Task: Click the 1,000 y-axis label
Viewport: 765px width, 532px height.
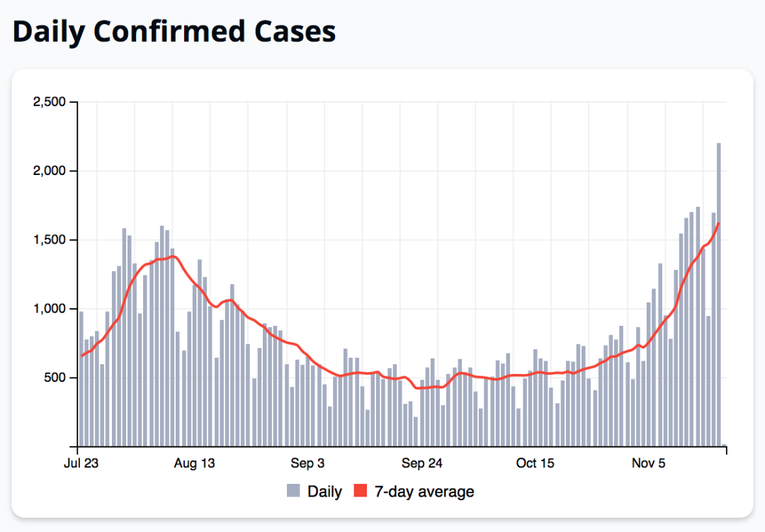Action: pyautogui.click(x=50, y=309)
